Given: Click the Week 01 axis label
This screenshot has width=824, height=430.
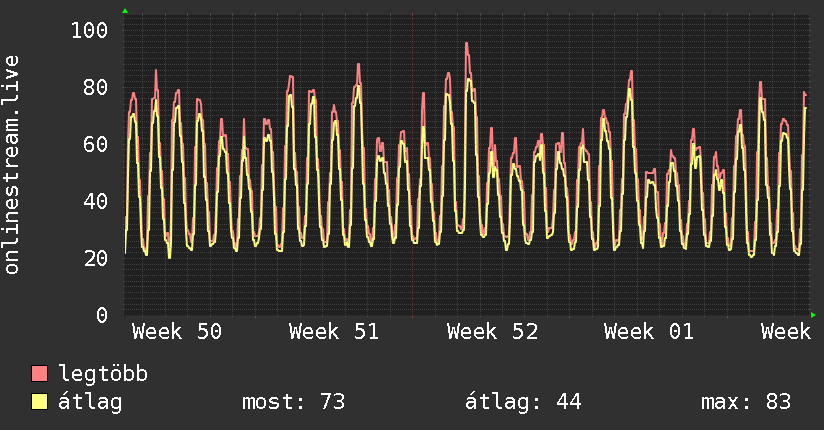Looking at the screenshot, I should click(x=649, y=332).
